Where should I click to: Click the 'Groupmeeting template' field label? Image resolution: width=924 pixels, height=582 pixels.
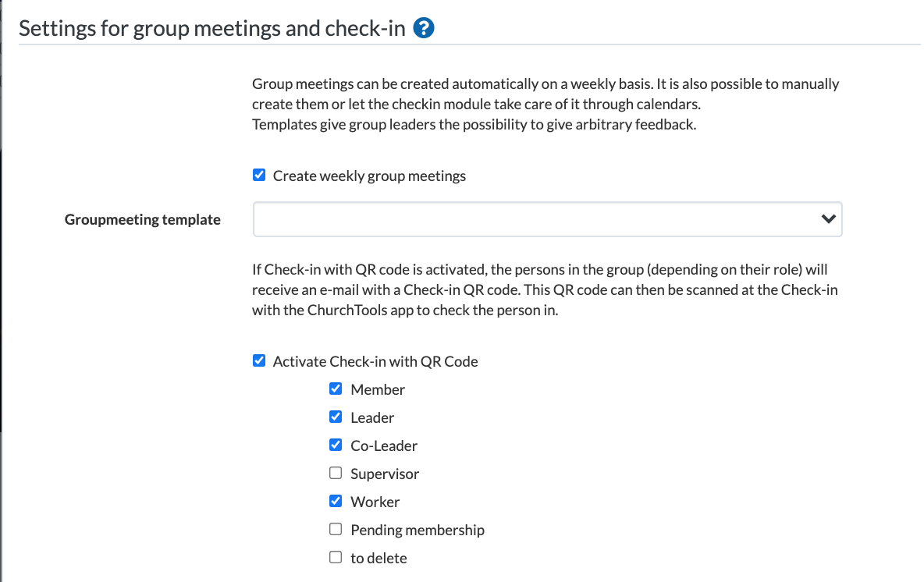pos(143,220)
